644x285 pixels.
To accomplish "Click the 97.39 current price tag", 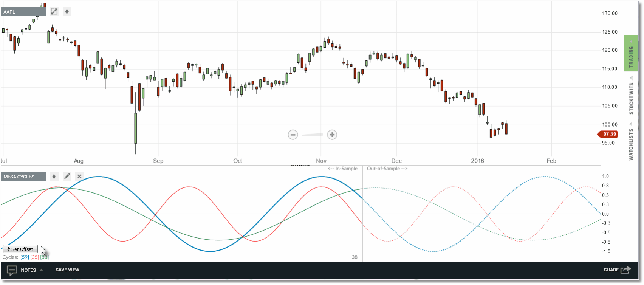I will click(607, 134).
